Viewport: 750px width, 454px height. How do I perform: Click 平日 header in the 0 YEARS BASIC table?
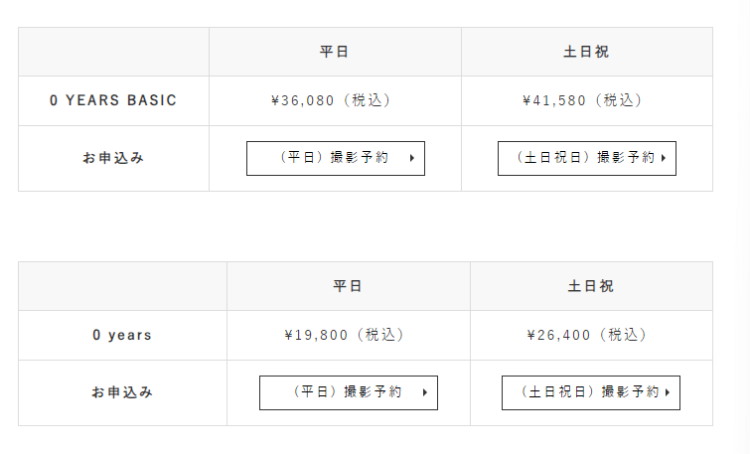pyautogui.click(x=334, y=52)
